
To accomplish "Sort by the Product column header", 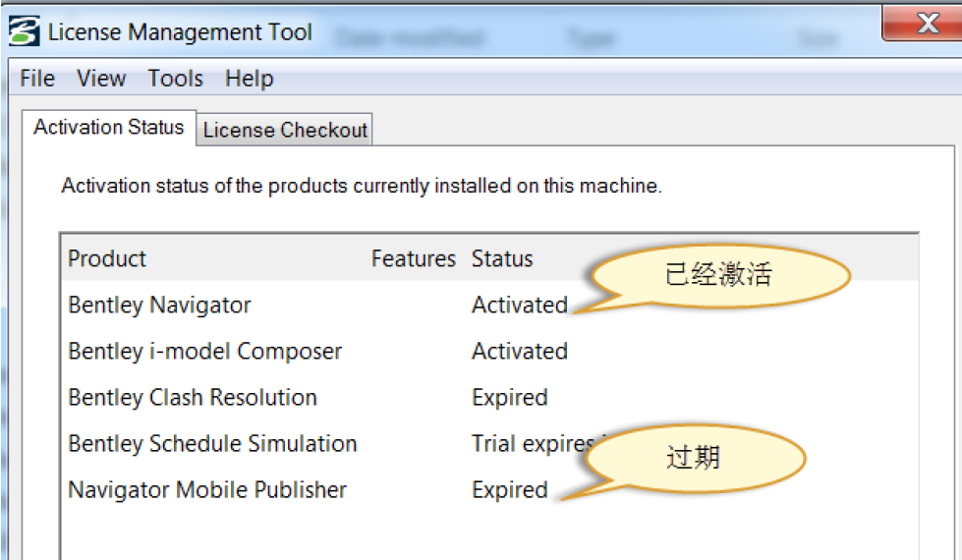I will tap(107, 258).
